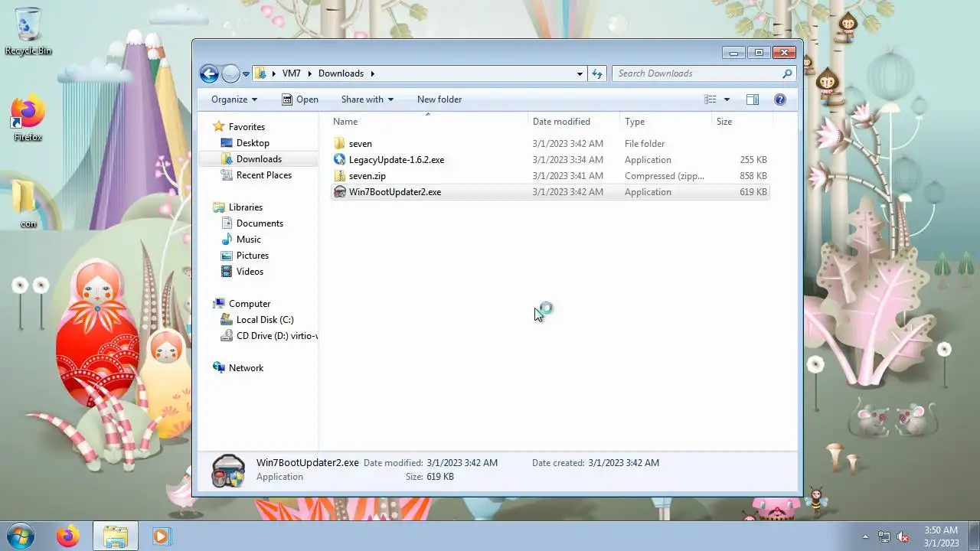Launch Firefox from the taskbar

pos(67,536)
